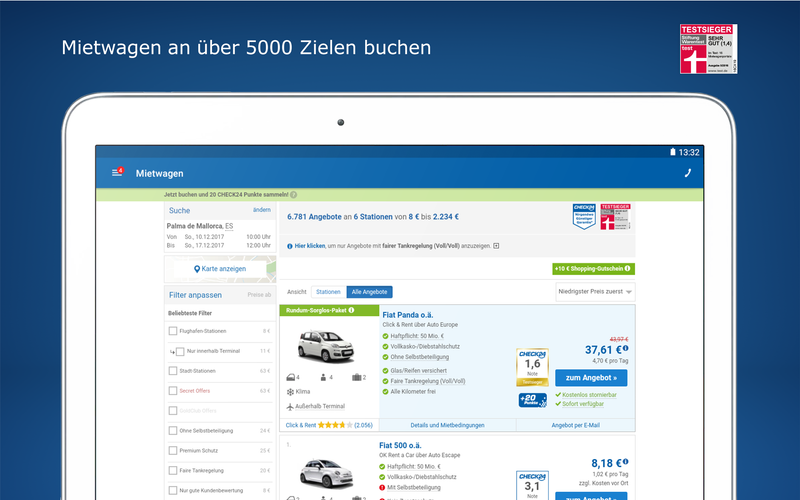Click the star rating for Click & Rent
The height and width of the screenshot is (500, 800).
[335, 425]
